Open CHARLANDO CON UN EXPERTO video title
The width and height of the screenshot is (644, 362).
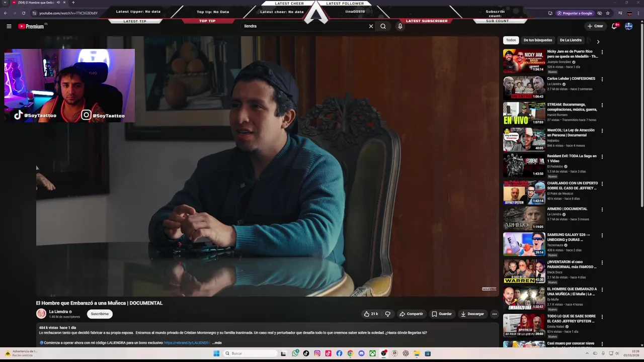point(573,186)
